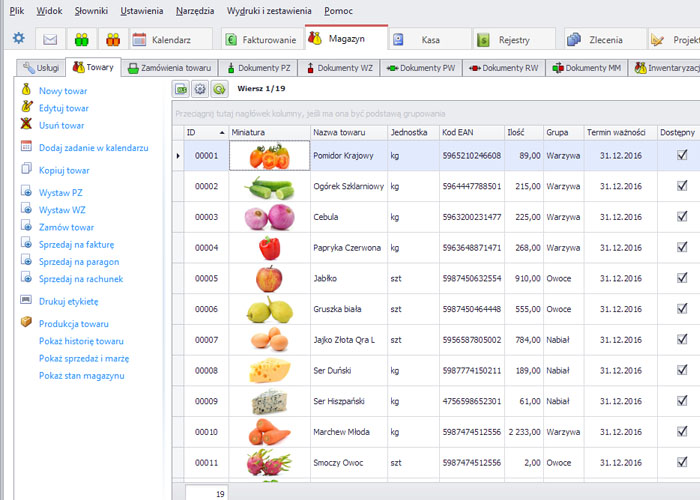Uncheck Dostępny for Pomidor Krajowy

coord(681,155)
